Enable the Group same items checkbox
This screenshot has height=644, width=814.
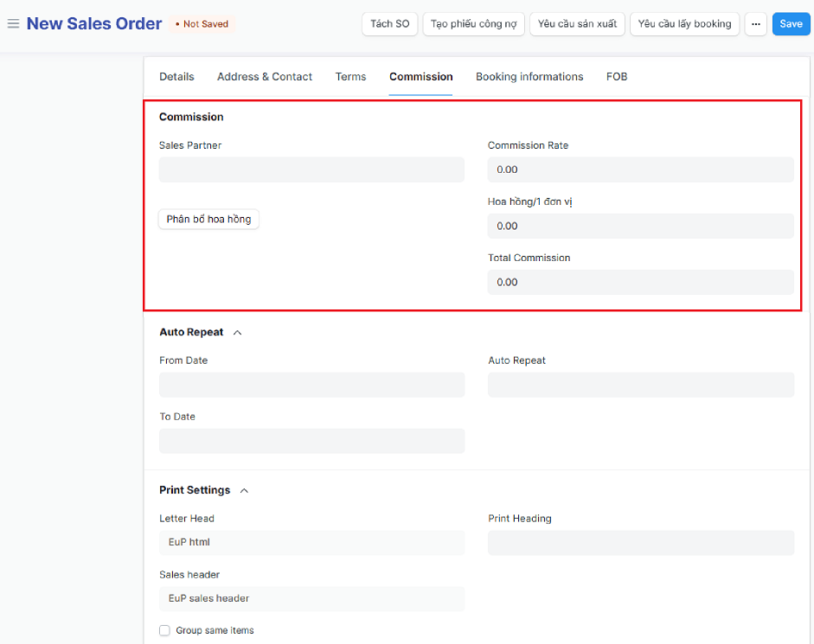(164, 631)
